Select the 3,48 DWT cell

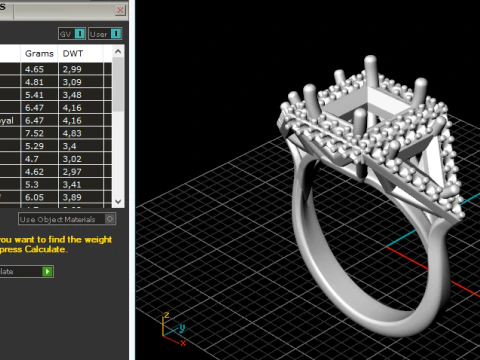click(x=81, y=95)
